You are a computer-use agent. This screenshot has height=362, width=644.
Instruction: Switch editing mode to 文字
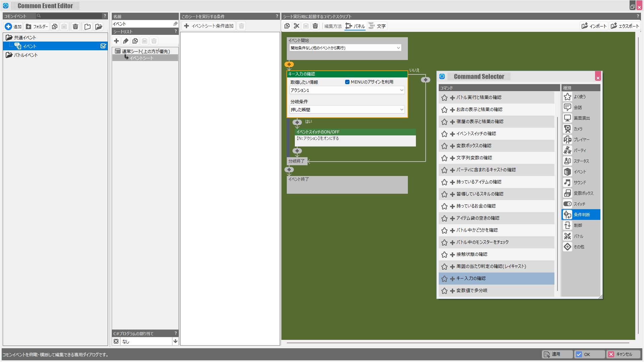378,26
